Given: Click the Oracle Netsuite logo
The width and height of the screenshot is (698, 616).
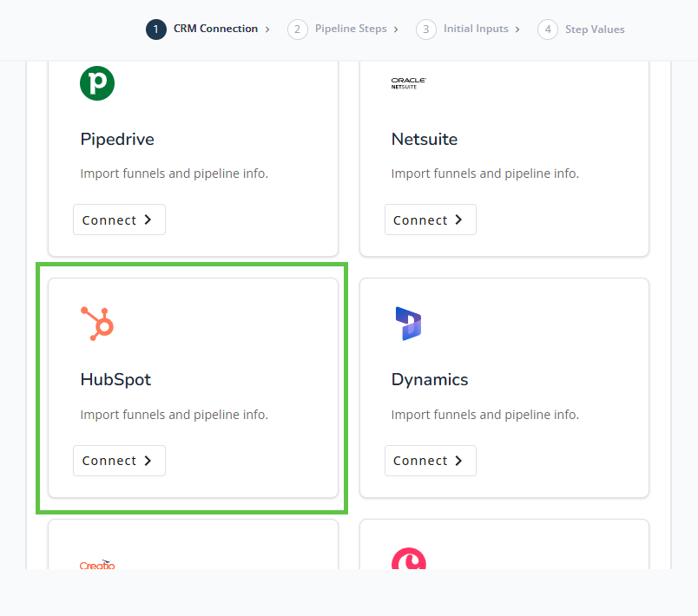Looking at the screenshot, I should click(409, 83).
